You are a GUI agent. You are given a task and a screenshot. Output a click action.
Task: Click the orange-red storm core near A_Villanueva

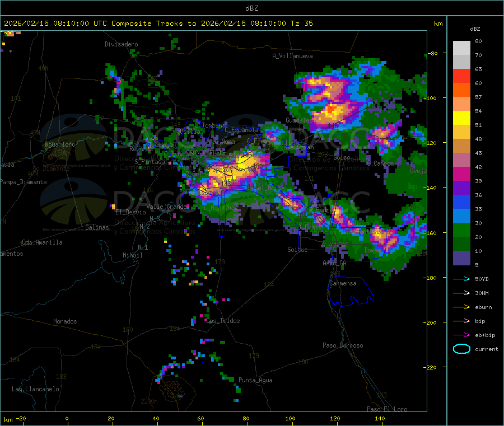pyautogui.click(x=331, y=110)
